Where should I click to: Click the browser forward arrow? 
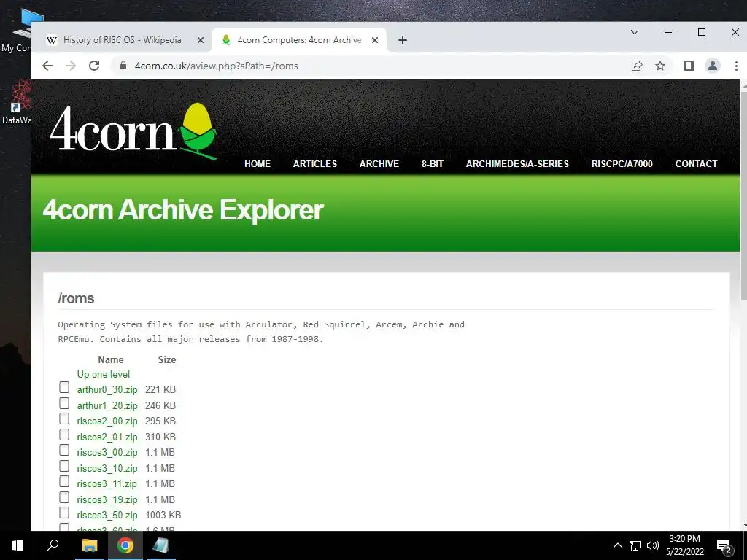71,66
